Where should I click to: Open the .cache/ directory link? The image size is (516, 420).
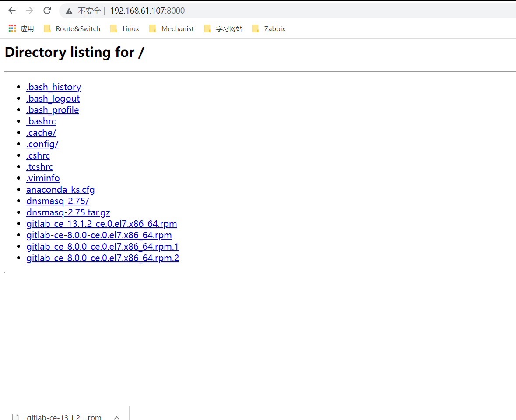click(41, 132)
